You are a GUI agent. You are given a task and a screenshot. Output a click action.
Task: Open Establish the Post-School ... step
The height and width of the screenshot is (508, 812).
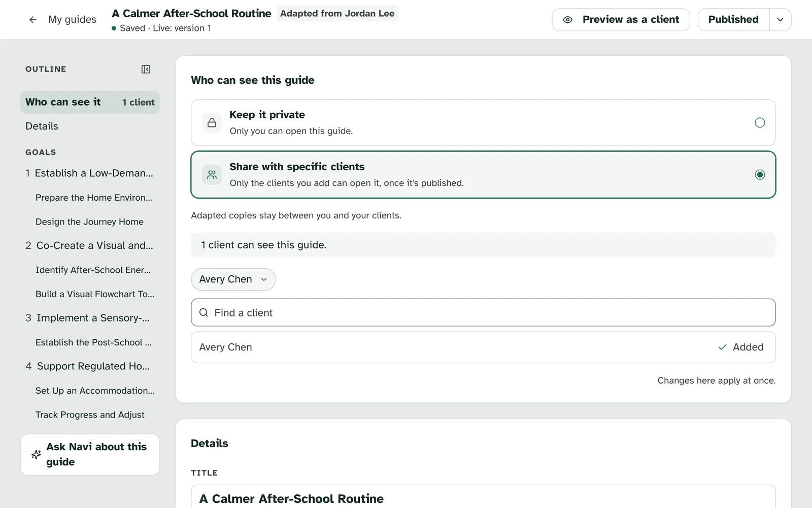pos(93,342)
